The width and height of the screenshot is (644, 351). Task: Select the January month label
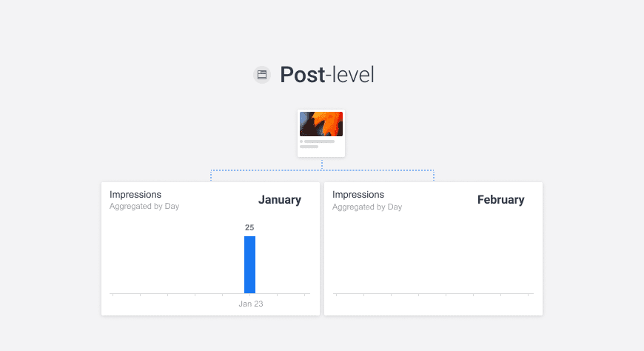(x=279, y=200)
